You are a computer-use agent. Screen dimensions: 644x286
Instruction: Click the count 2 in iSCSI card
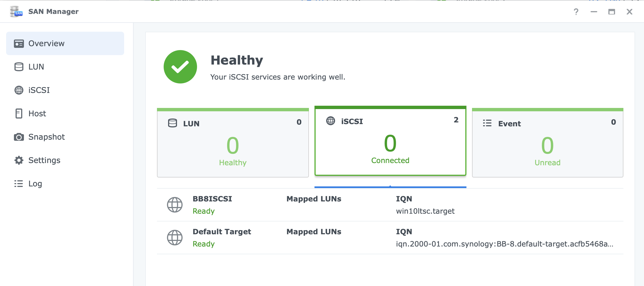[x=456, y=120]
